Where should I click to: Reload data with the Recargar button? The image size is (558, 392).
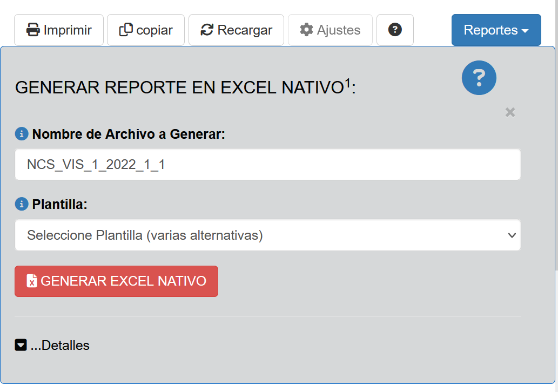click(236, 30)
